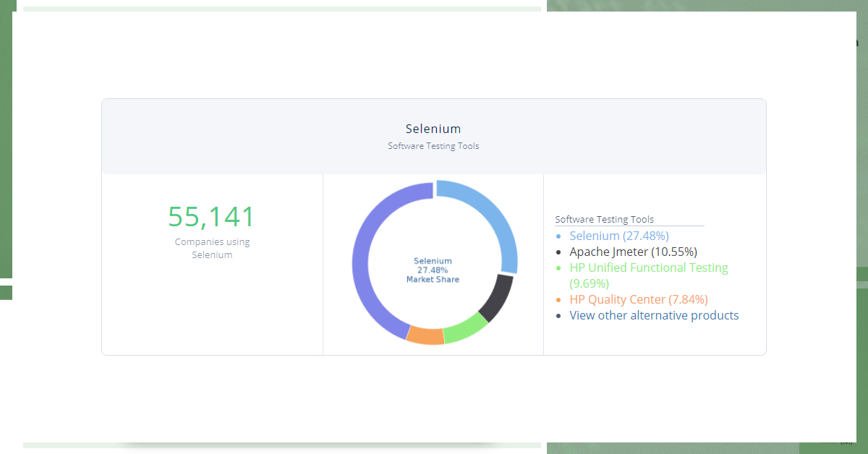Click the Selenium card title
Image resolution: width=868 pixels, height=454 pixels.
pos(433,129)
